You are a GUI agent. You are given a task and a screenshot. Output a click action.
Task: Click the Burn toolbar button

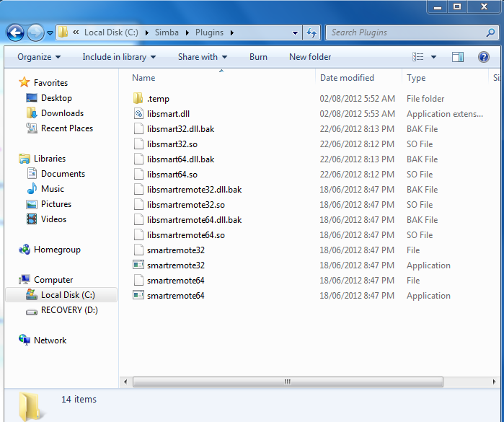(x=258, y=57)
